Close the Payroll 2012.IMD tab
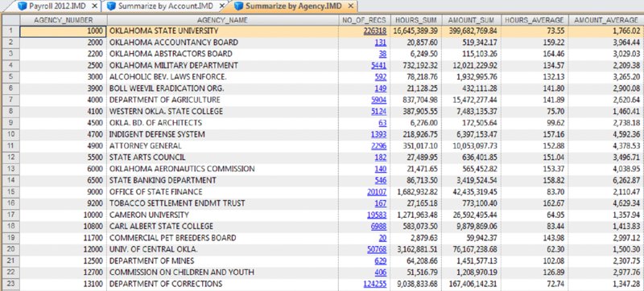 coord(95,6)
